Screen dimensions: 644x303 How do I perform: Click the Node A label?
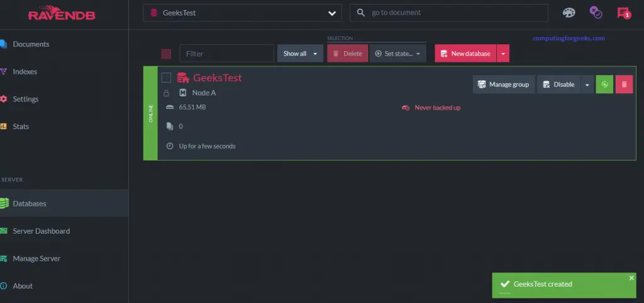pos(204,93)
